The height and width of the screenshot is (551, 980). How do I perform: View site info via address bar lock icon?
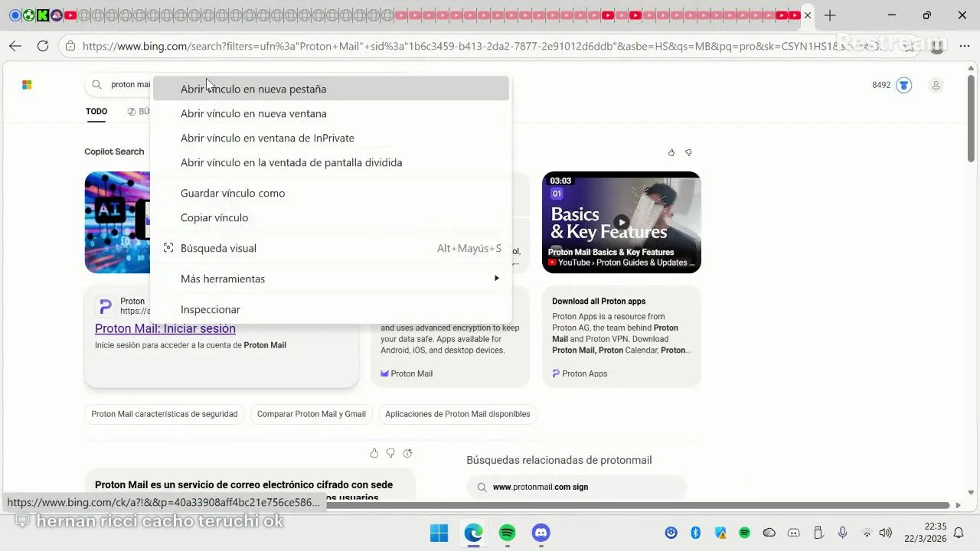[70, 46]
